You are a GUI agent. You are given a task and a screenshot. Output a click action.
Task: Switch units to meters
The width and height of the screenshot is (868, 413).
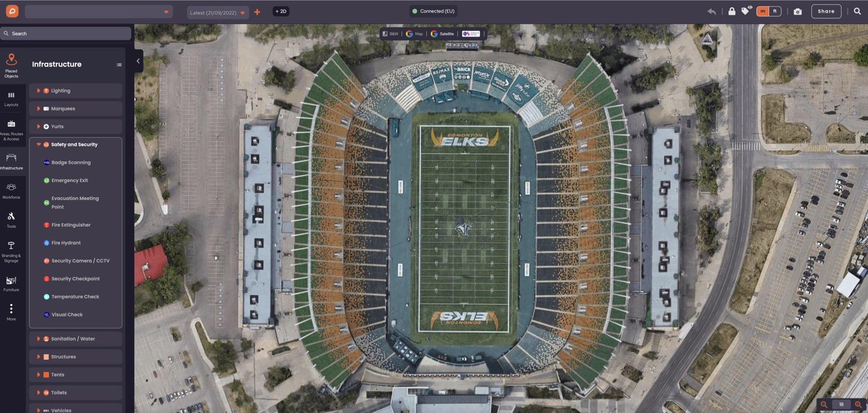click(x=763, y=11)
